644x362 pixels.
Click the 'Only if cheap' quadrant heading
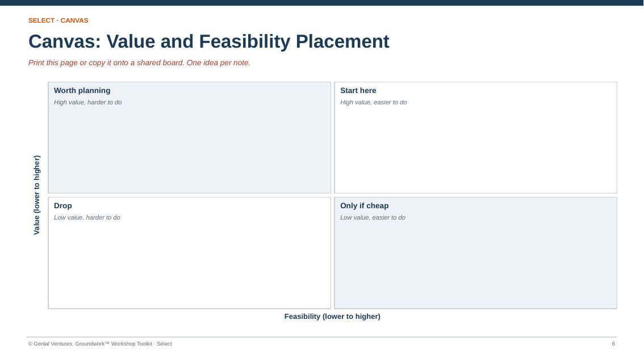364,205
